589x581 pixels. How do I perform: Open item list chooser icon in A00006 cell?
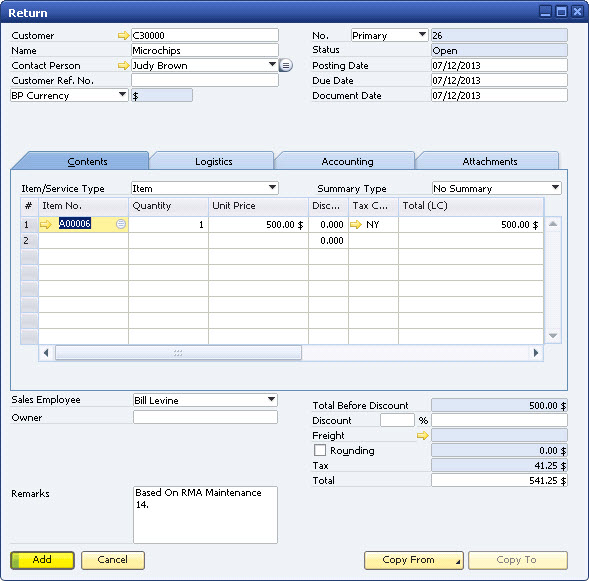point(121,224)
